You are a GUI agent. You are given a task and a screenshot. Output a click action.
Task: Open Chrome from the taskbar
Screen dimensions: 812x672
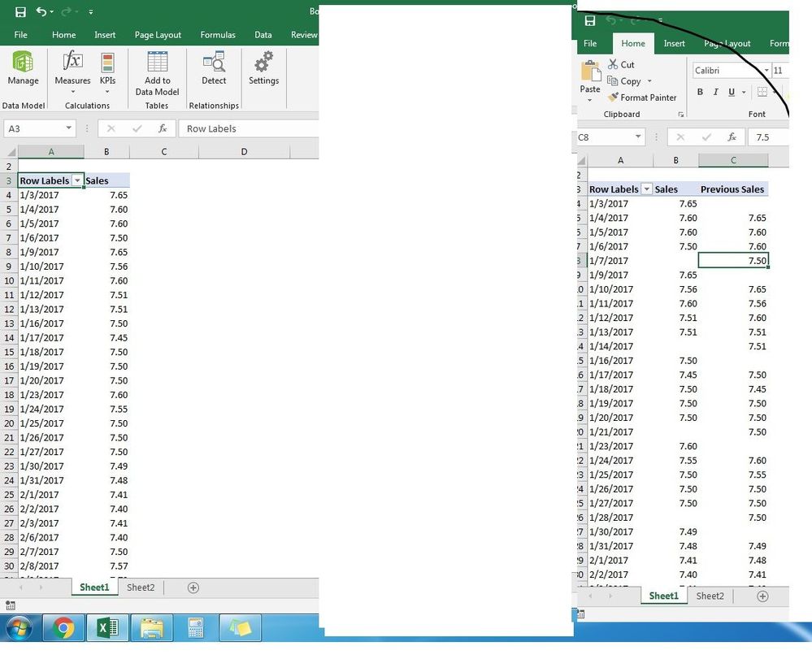pyautogui.click(x=63, y=628)
